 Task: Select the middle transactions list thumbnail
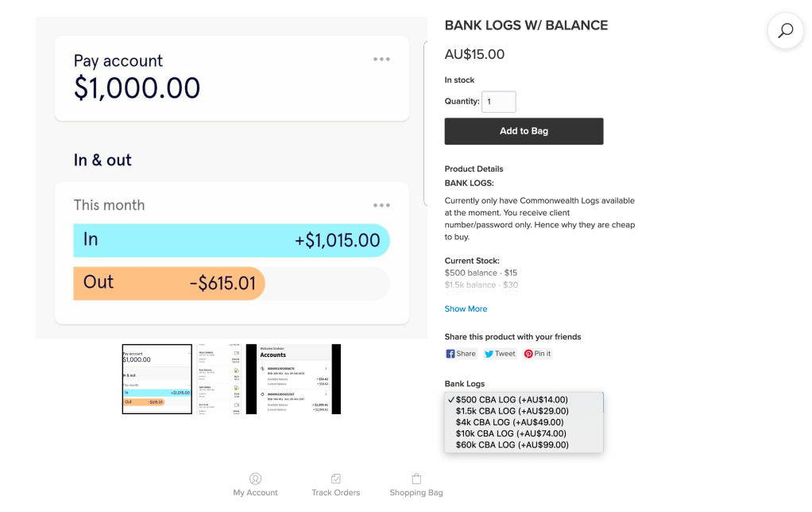(x=218, y=379)
